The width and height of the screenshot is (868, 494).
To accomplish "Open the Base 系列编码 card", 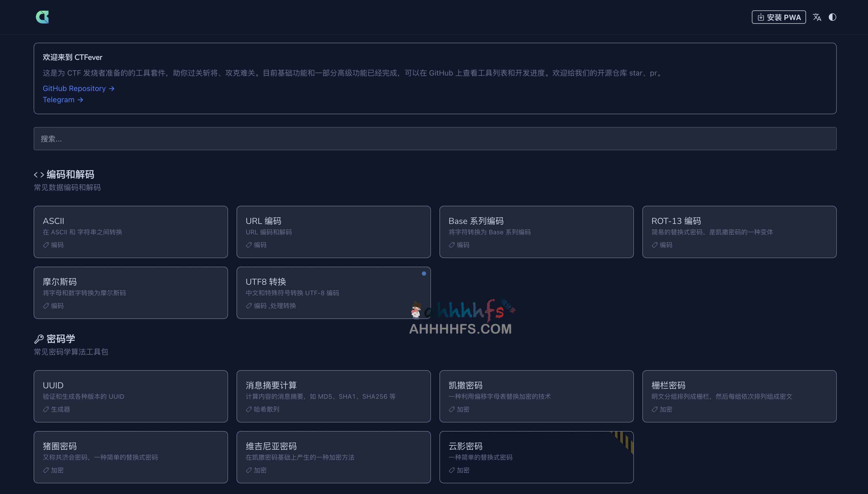I will click(x=536, y=232).
